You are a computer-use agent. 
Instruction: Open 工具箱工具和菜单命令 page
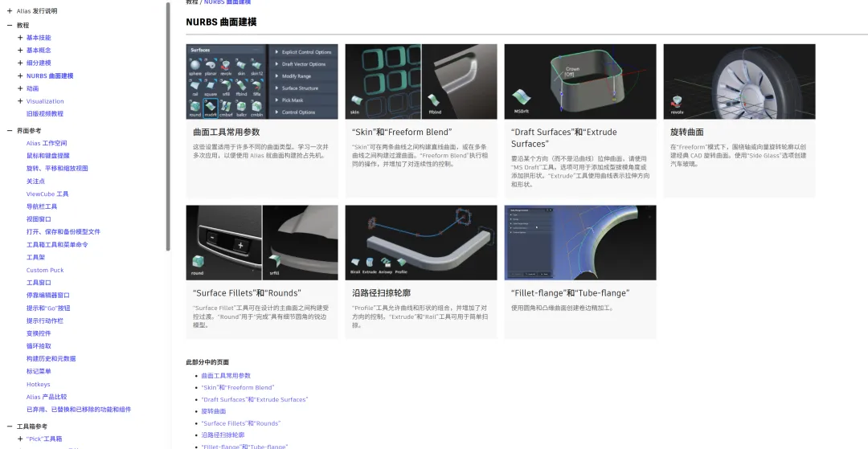[x=57, y=244]
